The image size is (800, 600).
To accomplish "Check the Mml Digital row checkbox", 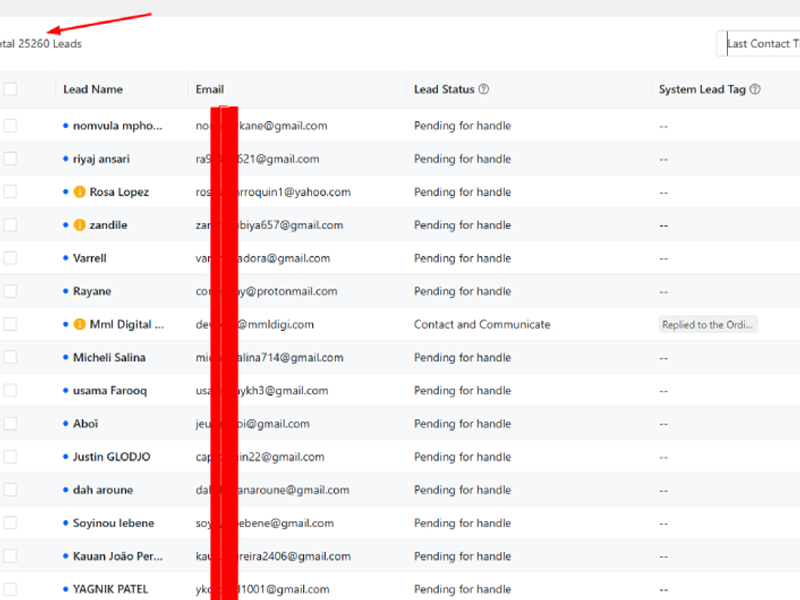I will tap(10, 324).
